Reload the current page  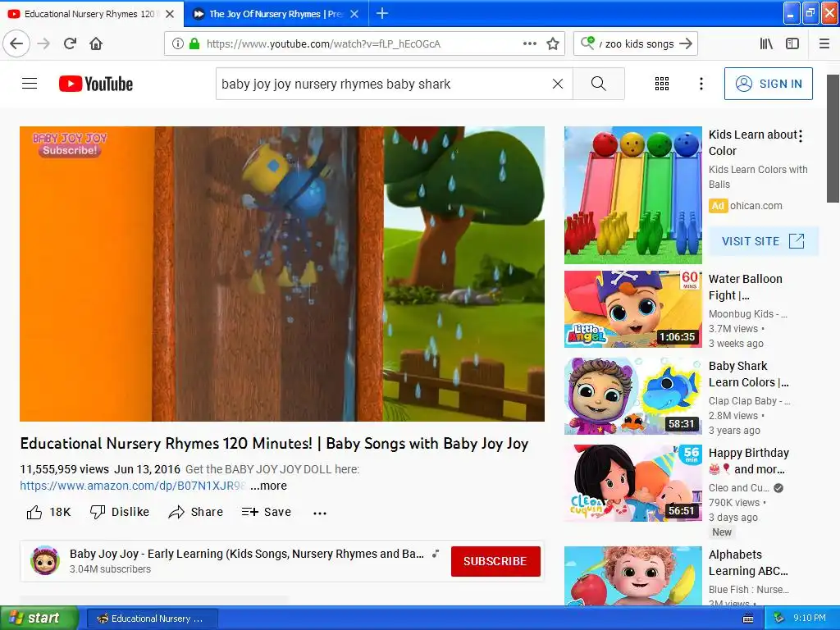(x=71, y=43)
